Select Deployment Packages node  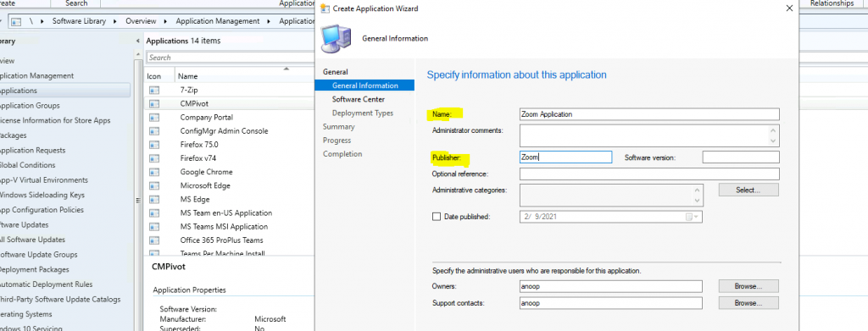[x=34, y=270]
